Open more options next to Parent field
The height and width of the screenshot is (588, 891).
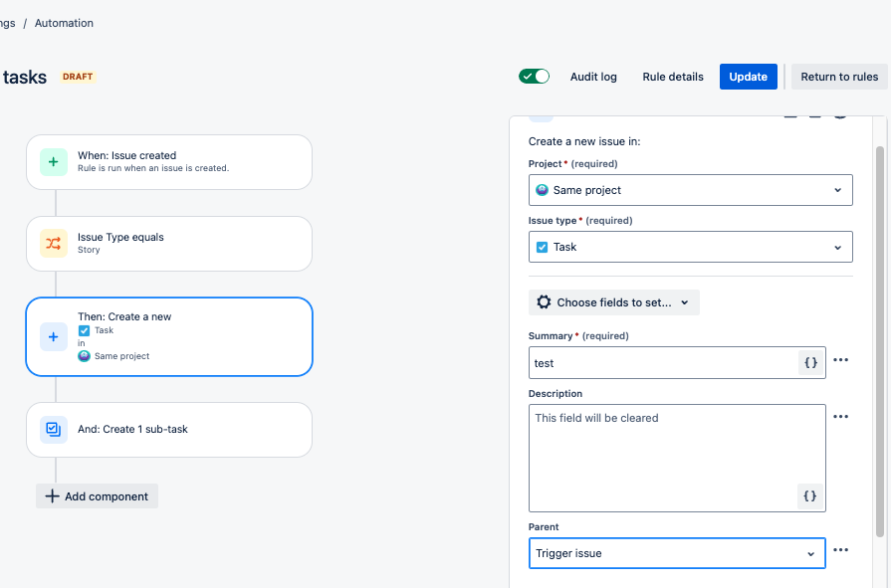pyautogui.click(x=840, y=550)
